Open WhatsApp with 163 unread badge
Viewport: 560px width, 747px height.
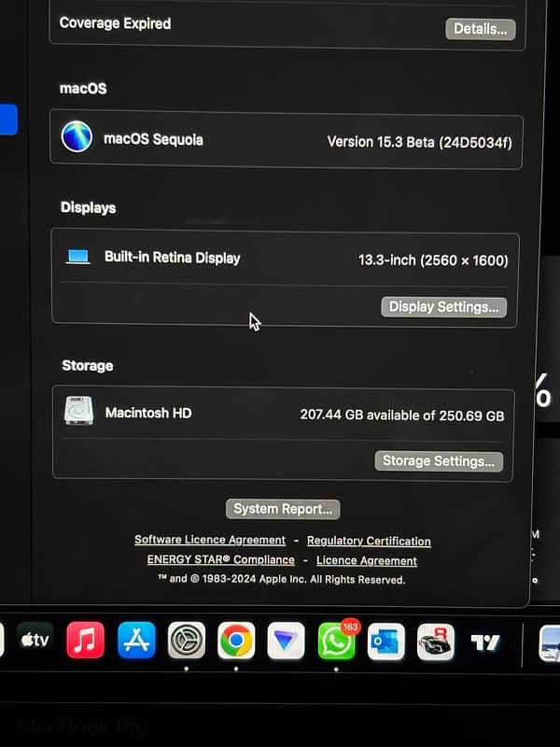tap(336, 641)
